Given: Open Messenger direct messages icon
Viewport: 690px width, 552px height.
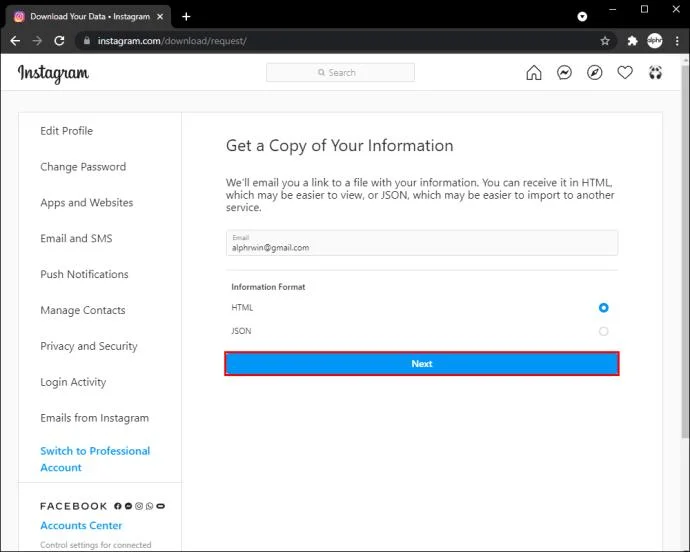Looking at the screenshot, I should tap(564, 73).
